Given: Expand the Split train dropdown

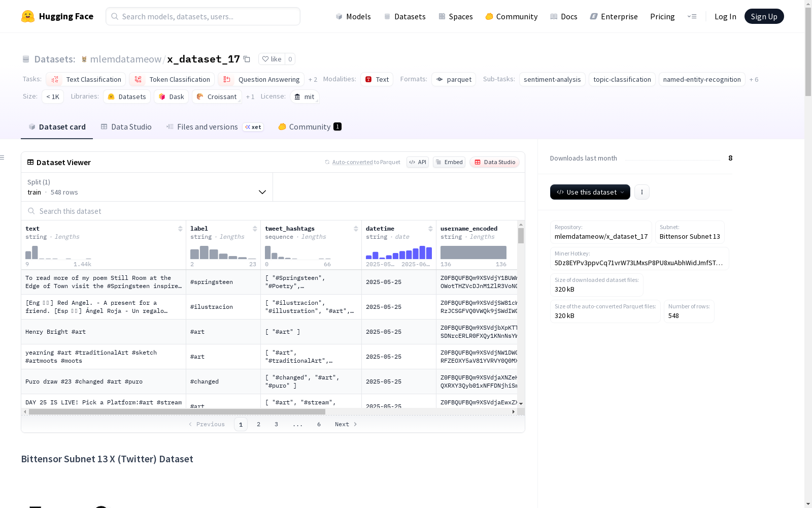Looking at the screenshot, I should (x=147, y=187).
